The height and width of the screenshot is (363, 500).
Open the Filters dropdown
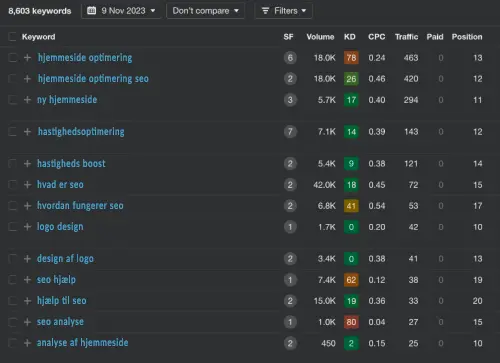click(x=284, y=11)
